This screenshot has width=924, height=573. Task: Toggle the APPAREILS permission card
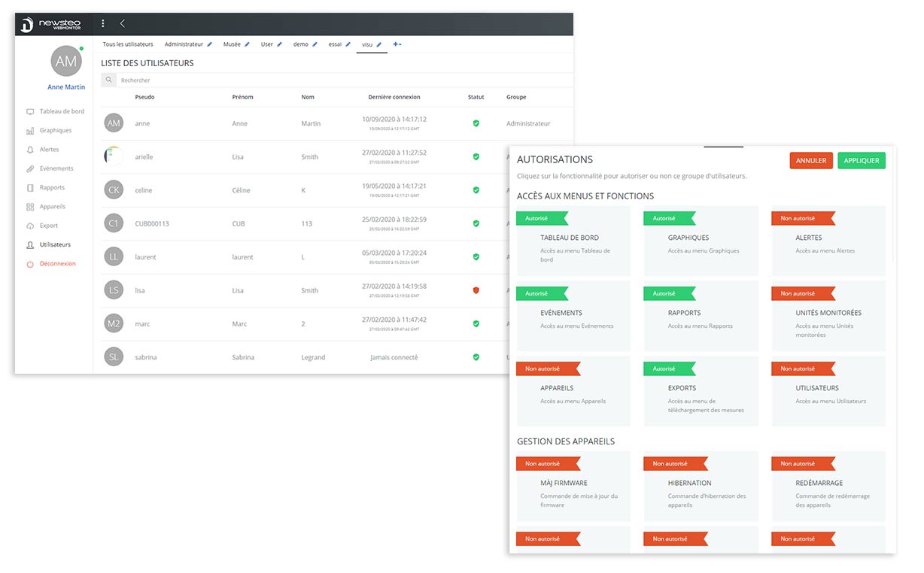pos(573,392)
